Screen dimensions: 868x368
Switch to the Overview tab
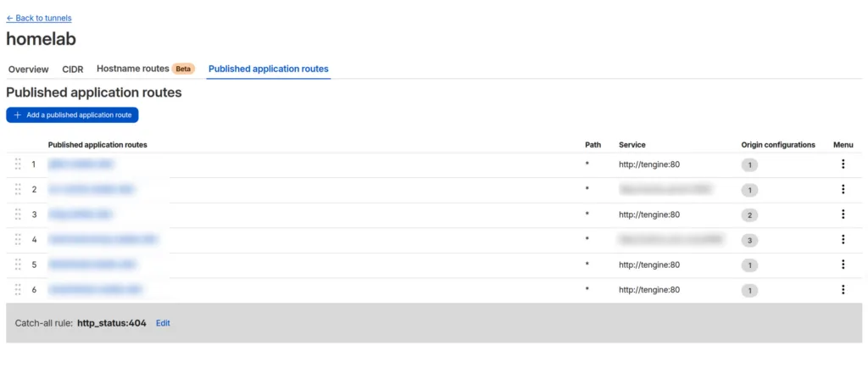pyautogui.click(x=28, y=70)
